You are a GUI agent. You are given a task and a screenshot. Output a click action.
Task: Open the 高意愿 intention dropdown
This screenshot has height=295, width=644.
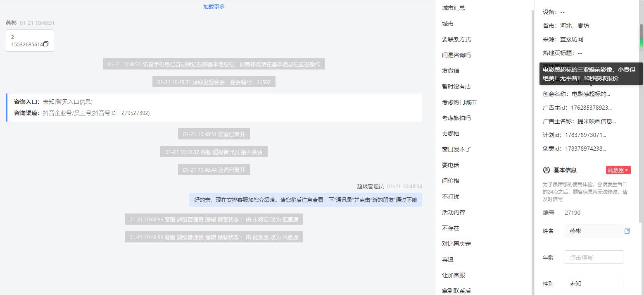[618, 170]
